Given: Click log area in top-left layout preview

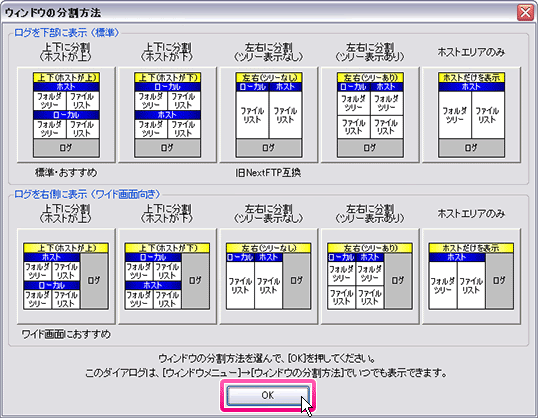Looking at the screenshot, I should [x=66, y=148].
